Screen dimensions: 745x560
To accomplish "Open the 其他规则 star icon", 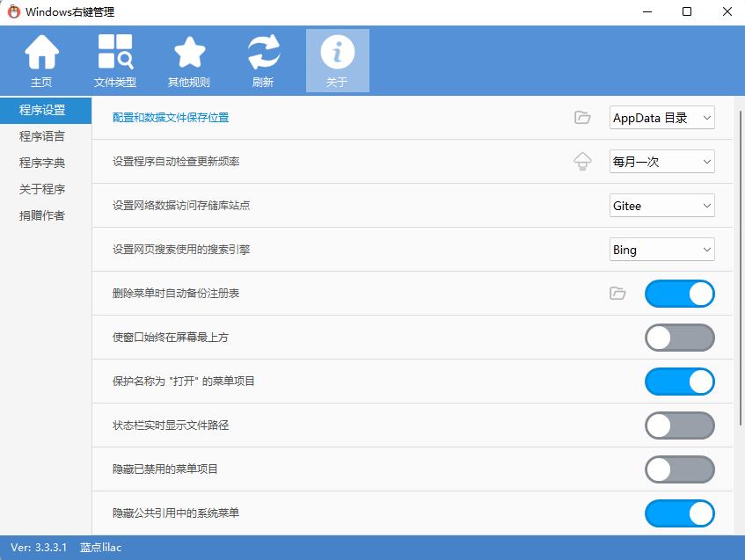I will (x=189, y=61).
